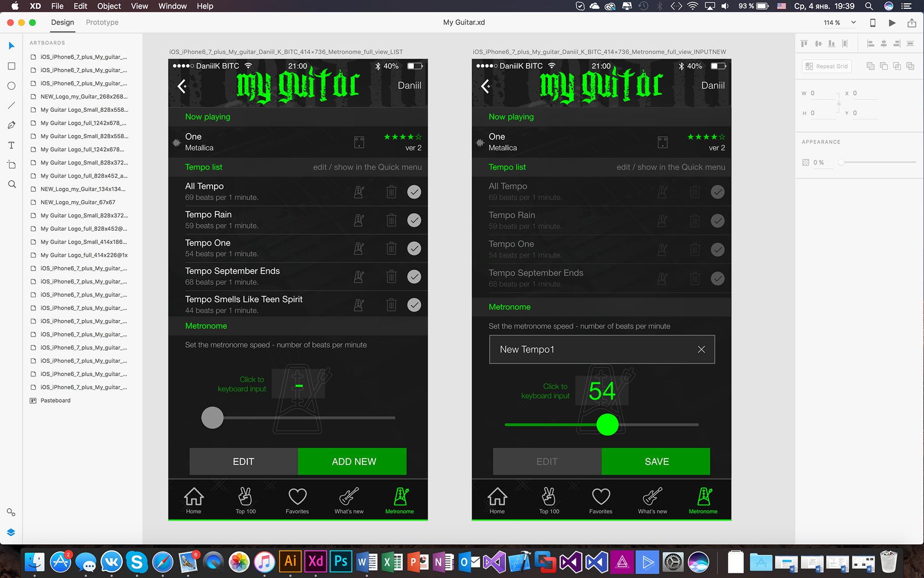Click the Repeat Grid button

pyautogui.click(x=827, y=66)
